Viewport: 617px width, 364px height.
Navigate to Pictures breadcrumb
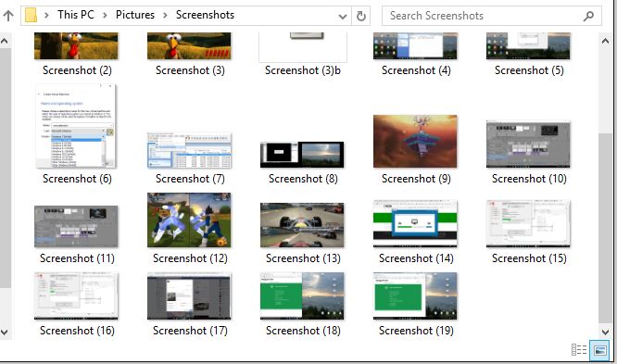tap(135, 15)
